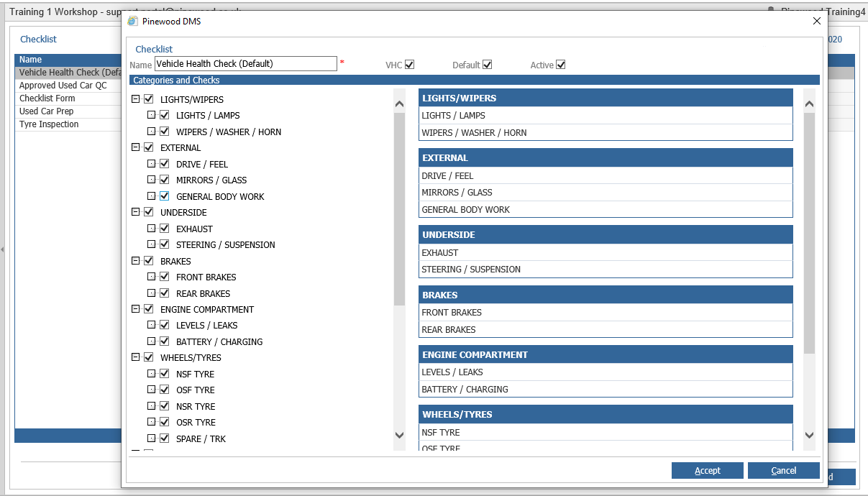
Task: Click the Accept button
Action: (708, 470)
